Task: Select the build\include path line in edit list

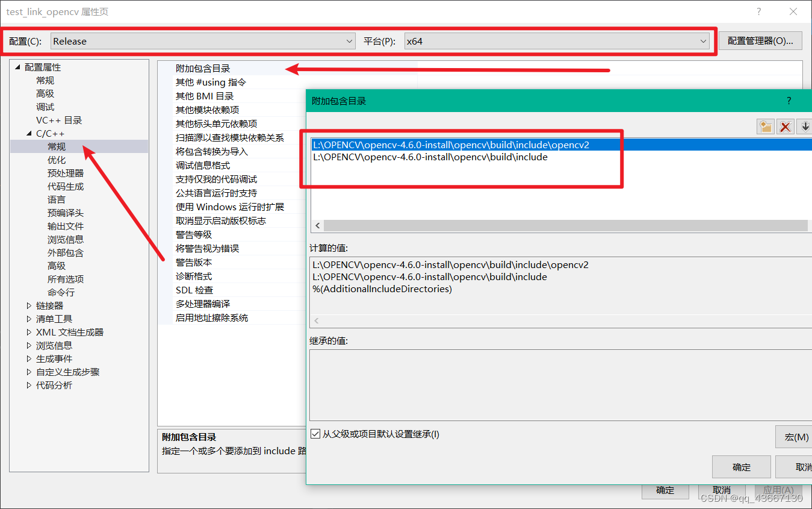Action: [430, 157]
